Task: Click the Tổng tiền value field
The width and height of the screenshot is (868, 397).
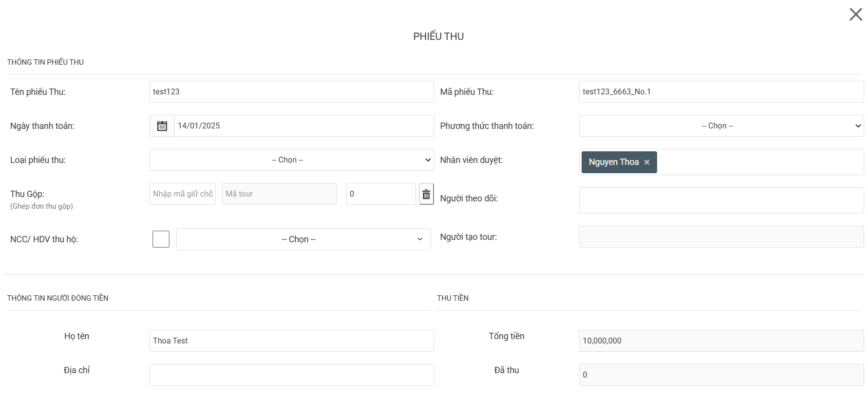Action: (721, 341)
